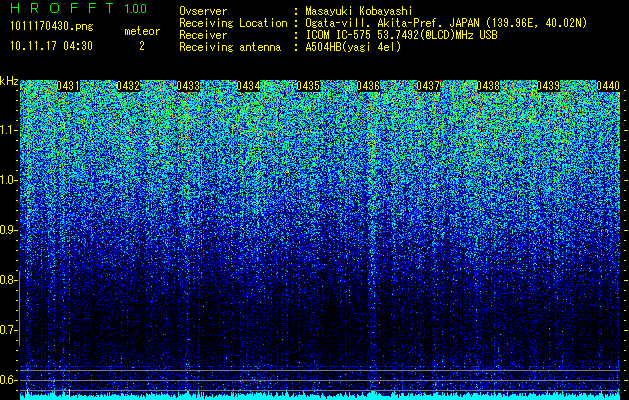Click the date stamp 10.11.17 04:30
This screenshot has height=400, width=629.
pos(51,46)
